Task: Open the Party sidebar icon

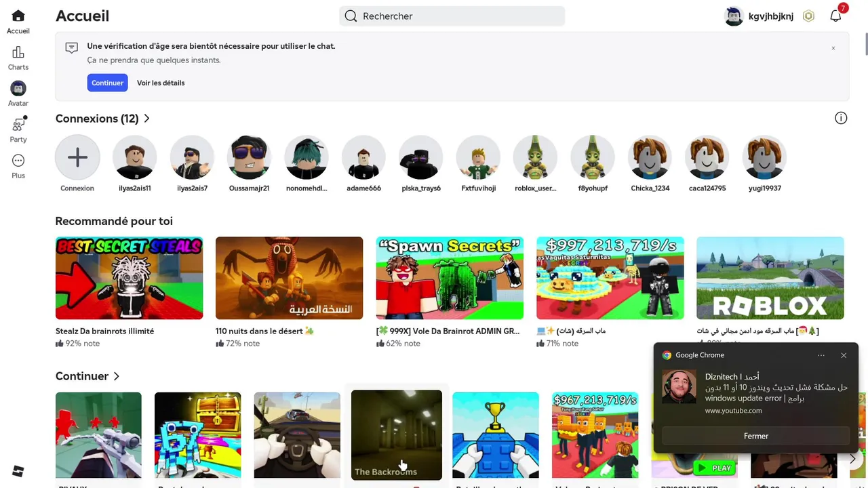Action: (x=18, y=125)
